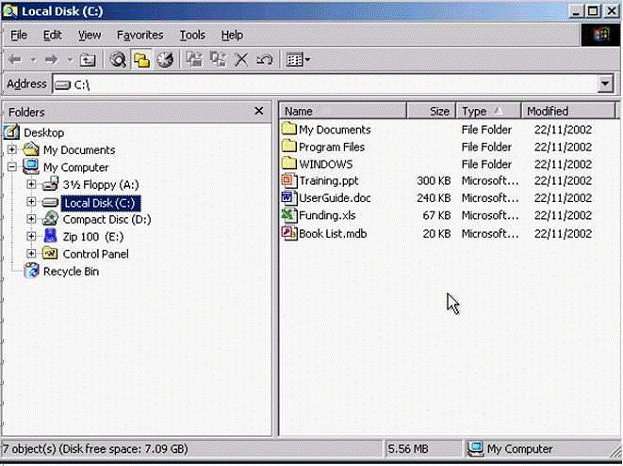Click the Back arrow toolbar button
Image resolution: width=623 pixels, height=466 pixels.
(15, 60)
